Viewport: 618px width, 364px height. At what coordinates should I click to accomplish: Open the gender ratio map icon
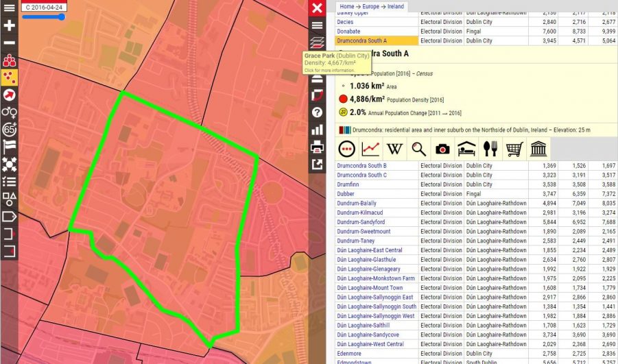pyautogui.click(x=9, y=112)
